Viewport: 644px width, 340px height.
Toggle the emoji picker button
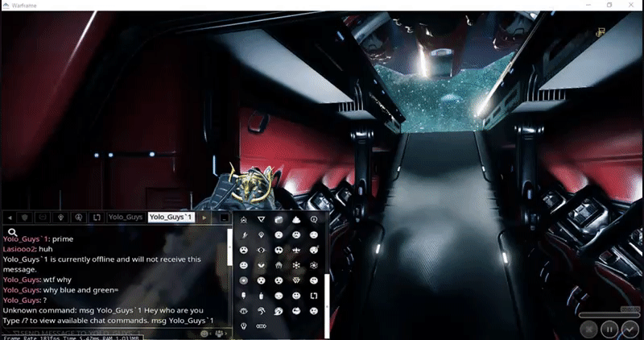[x=204, y=334]
